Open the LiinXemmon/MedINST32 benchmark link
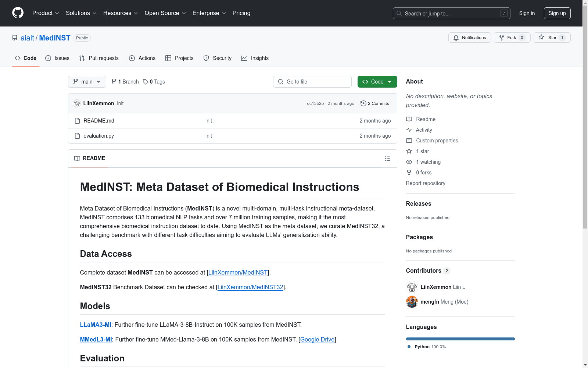 point(250,287)
